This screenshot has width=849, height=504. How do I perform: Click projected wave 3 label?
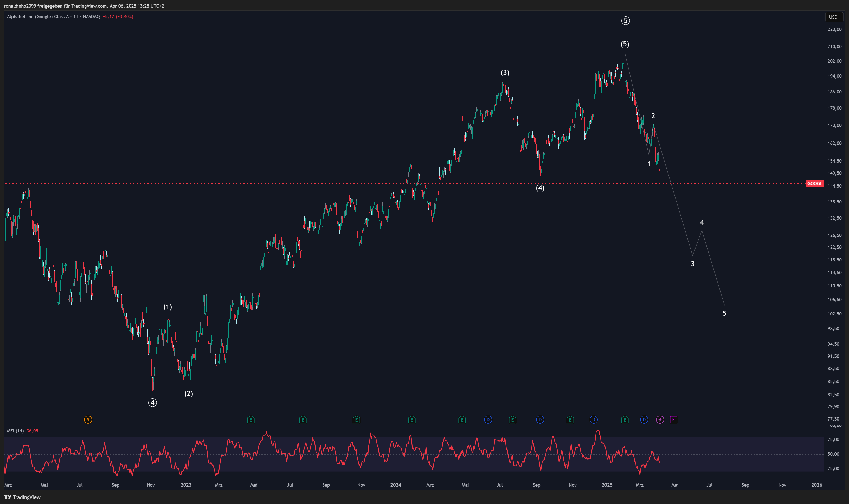pos(693,263)
